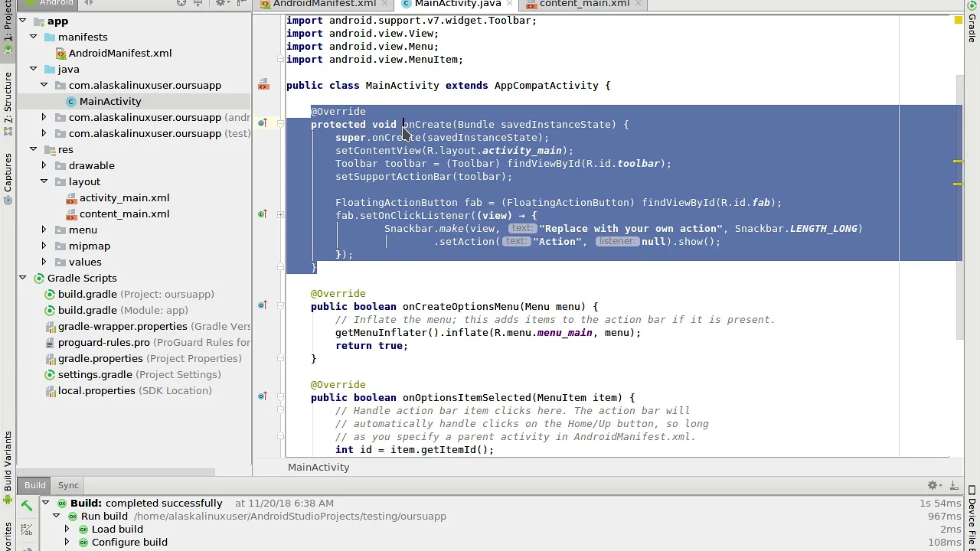Click override gutter icon beside onCreate method

coord(263,123)
